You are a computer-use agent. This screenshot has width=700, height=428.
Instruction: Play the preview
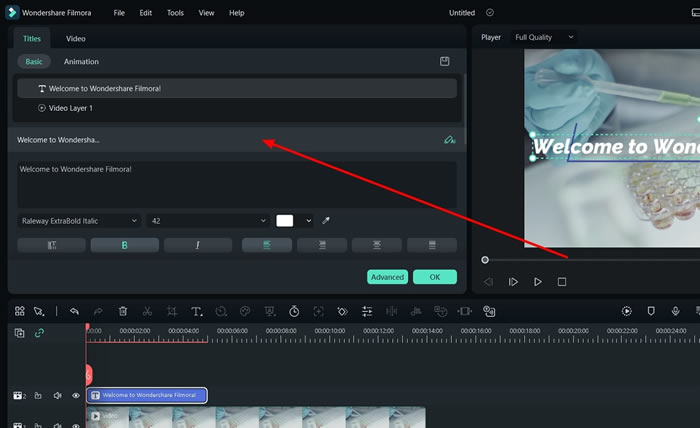[x=538, y=282]
